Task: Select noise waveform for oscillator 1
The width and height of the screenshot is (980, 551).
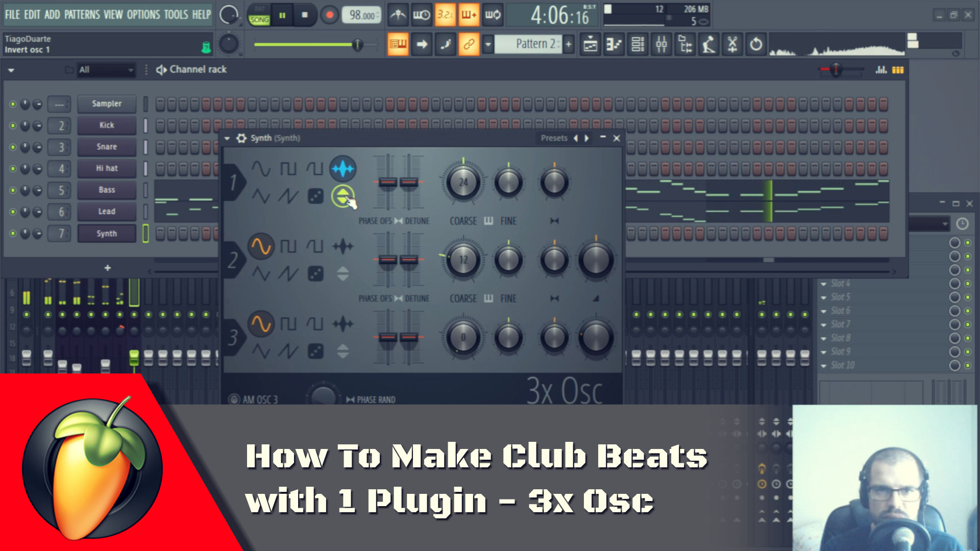Action: tap(315, 196)
